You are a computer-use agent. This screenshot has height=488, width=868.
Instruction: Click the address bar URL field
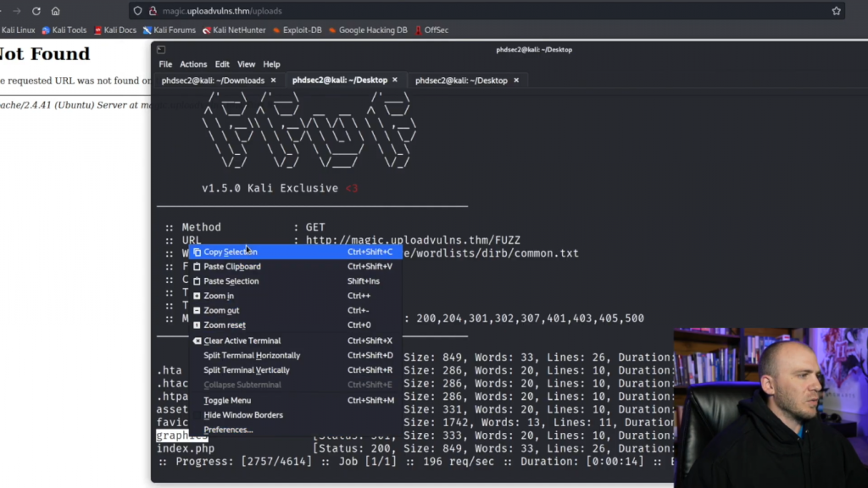487,11
